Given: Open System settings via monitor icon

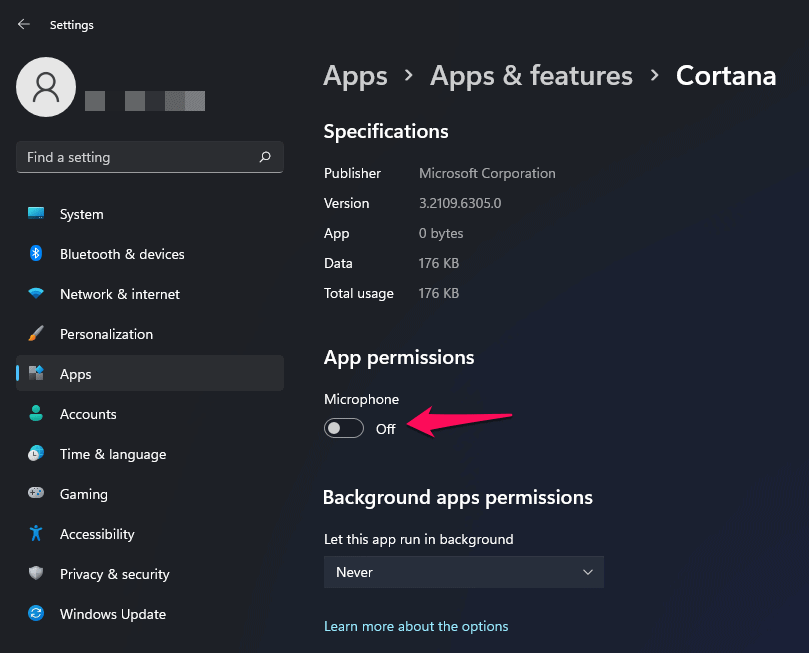Looking at the screenshot, I should coord(36,214).
